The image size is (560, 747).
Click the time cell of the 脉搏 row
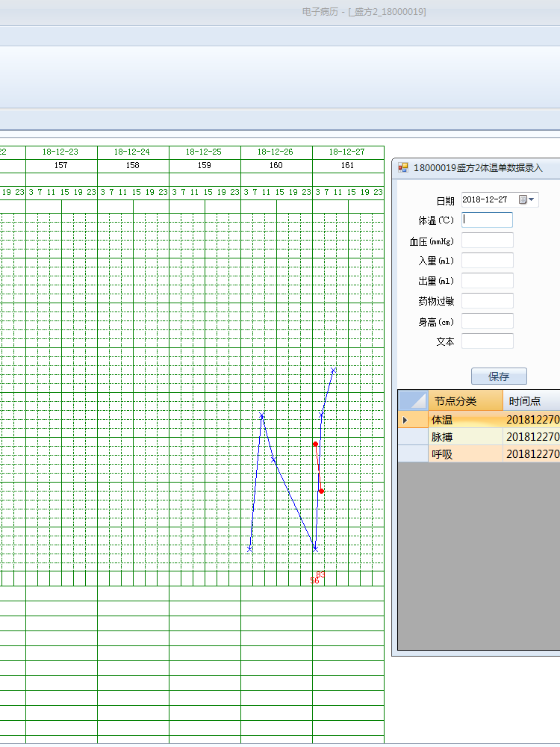coord(532,437)
